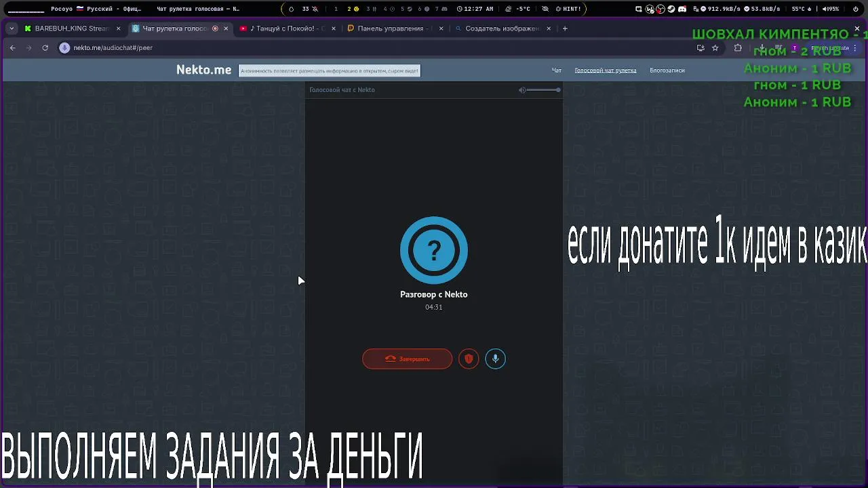
Task: Go forward in browser history
Action: tap(28, 47)
